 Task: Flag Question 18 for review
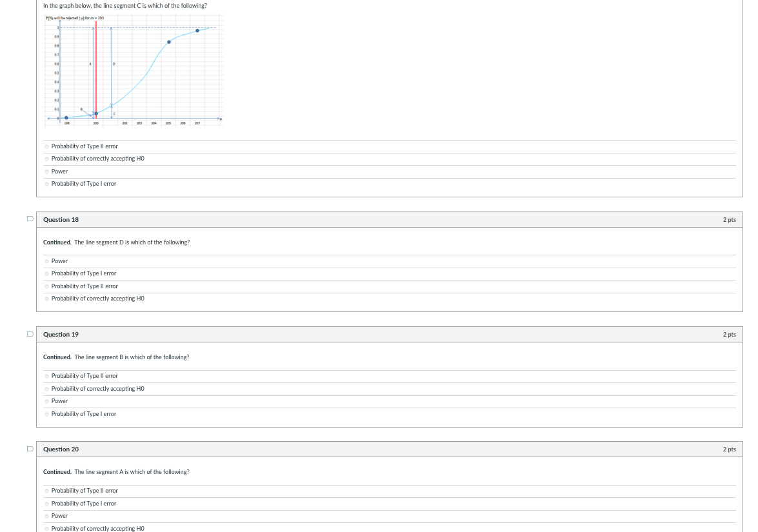click(x=30, y=218)
